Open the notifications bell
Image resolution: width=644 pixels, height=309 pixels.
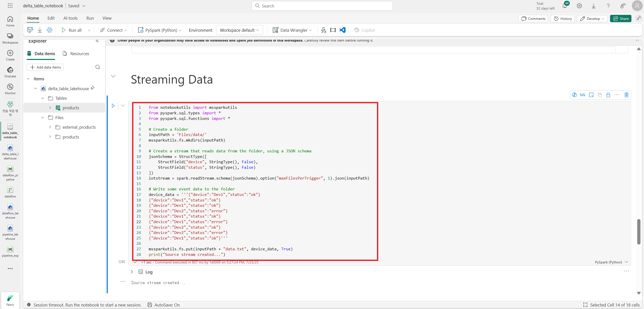click(564, 6)
